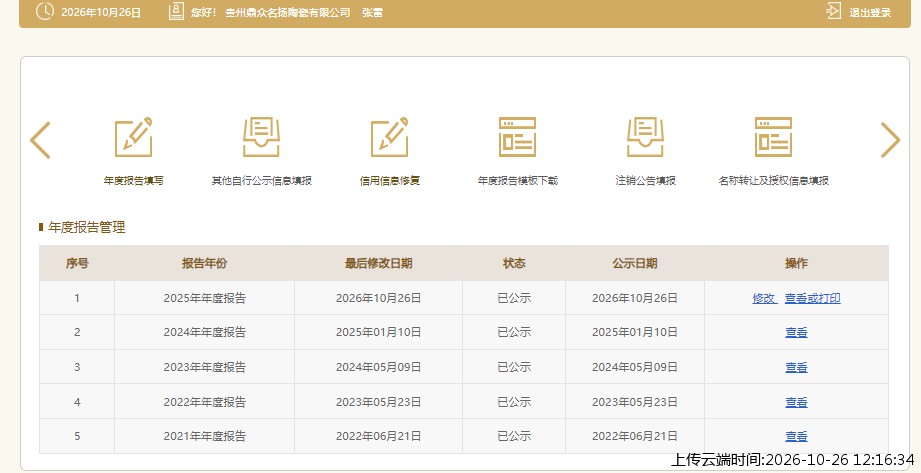Open the 注销公告填报 tray icon
Screen dimensions: 921x473
[646, 137]
